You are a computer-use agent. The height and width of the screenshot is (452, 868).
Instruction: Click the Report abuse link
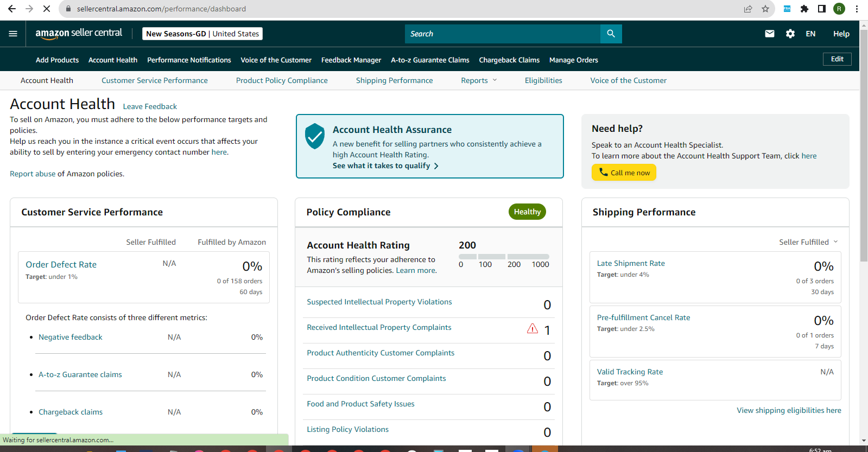pyautogui.click(x=33, y=174)
